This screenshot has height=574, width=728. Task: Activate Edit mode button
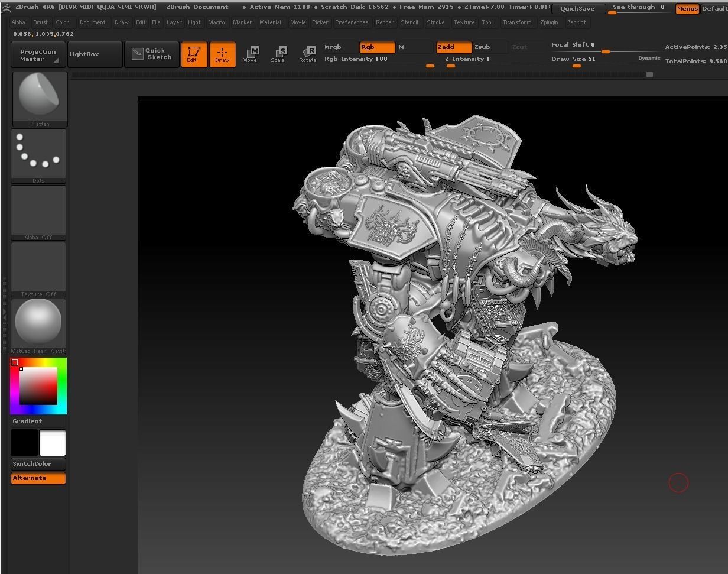(194, 54)
